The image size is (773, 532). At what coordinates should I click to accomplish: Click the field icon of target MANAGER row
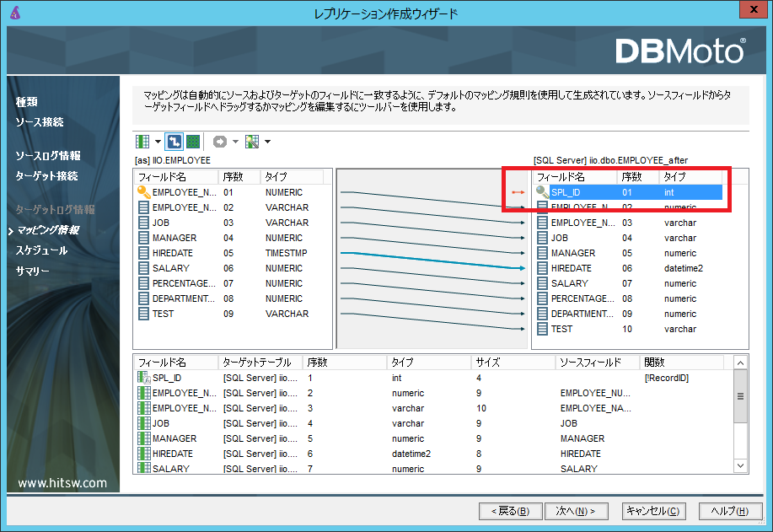coord(542,253)
